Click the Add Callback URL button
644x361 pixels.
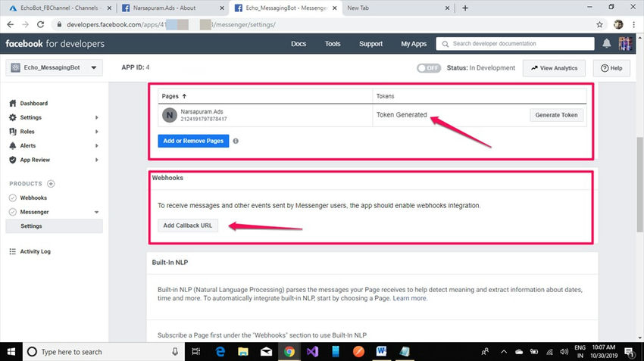pyautogui.click(x=188, y=226)
